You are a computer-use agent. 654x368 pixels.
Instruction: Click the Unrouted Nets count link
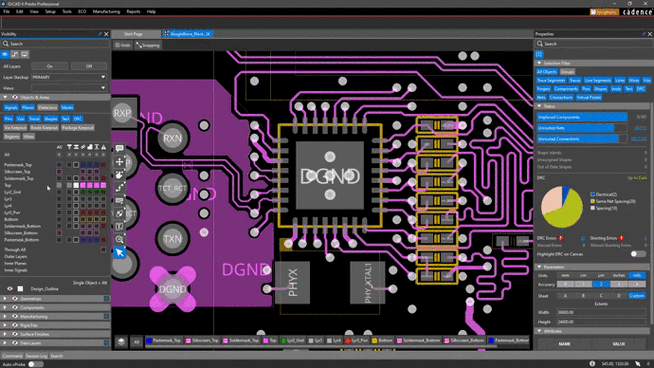641,128
